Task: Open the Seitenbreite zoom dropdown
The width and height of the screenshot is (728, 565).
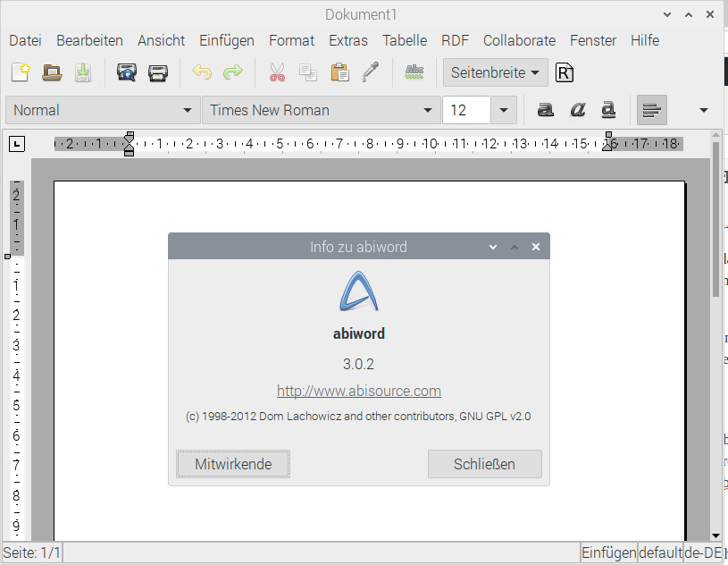Action: click(496, 72)
